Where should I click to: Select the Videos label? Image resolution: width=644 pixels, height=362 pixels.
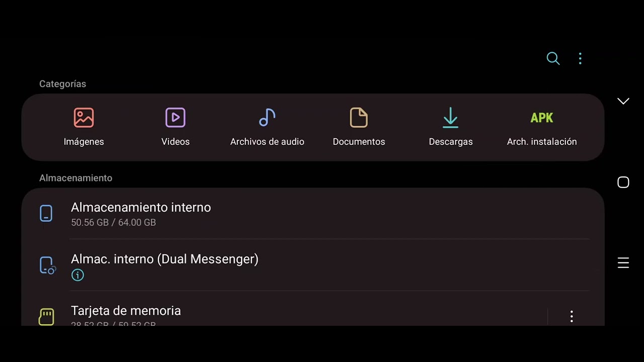(x=176, y=142)
